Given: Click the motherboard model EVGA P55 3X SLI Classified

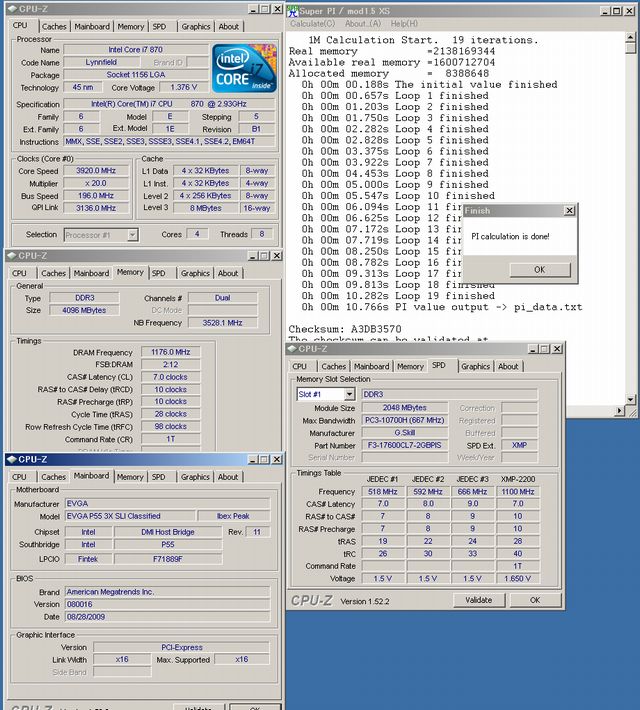Looking at the screenshot, I should pos(130,516).
